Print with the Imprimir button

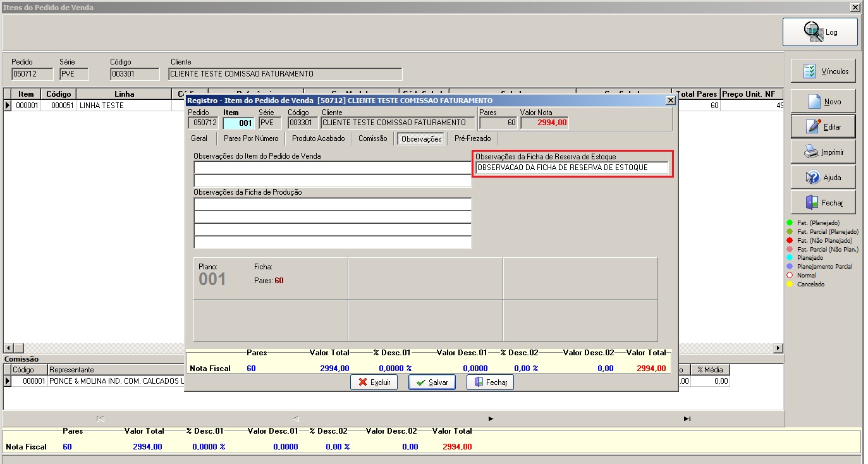point(824,152)
